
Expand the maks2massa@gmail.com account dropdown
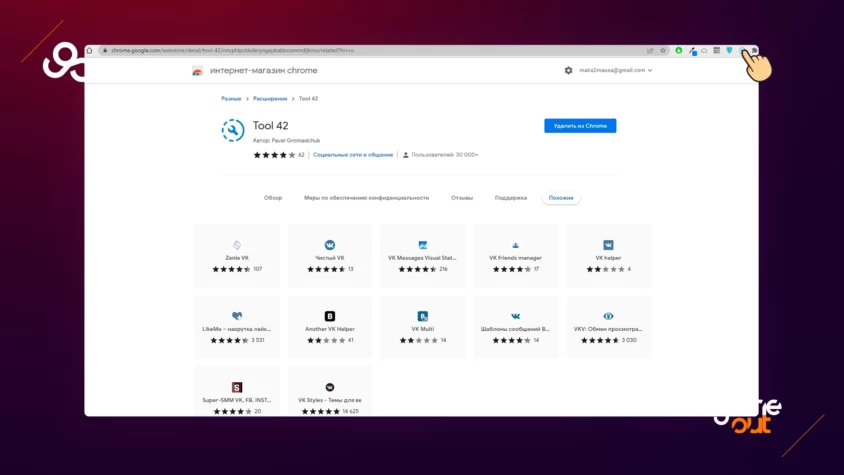pos(616,70)
